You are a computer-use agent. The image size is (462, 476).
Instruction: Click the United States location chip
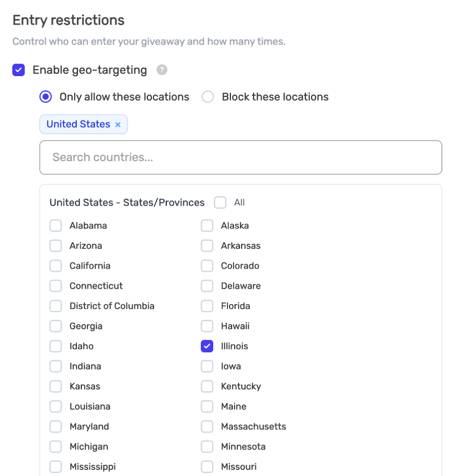tap(78, 125)
